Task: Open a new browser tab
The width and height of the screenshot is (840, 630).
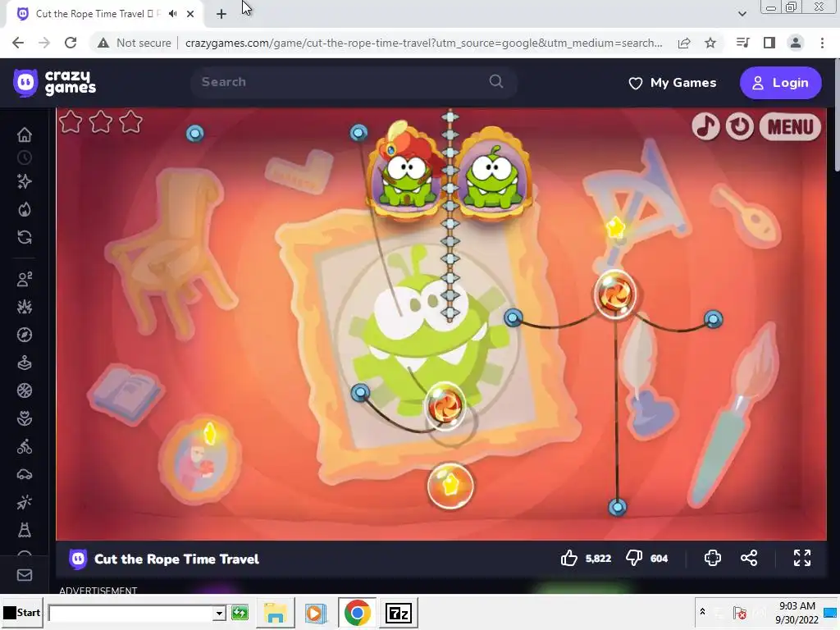Action: (221, 14)
